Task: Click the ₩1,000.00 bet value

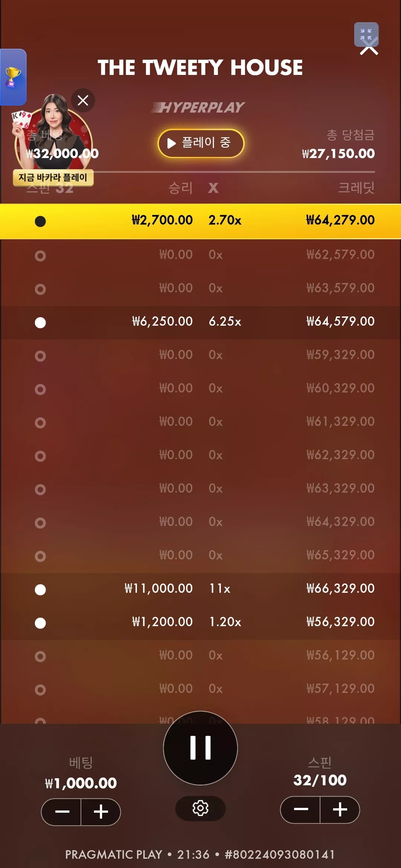Action: coord(81,783)
